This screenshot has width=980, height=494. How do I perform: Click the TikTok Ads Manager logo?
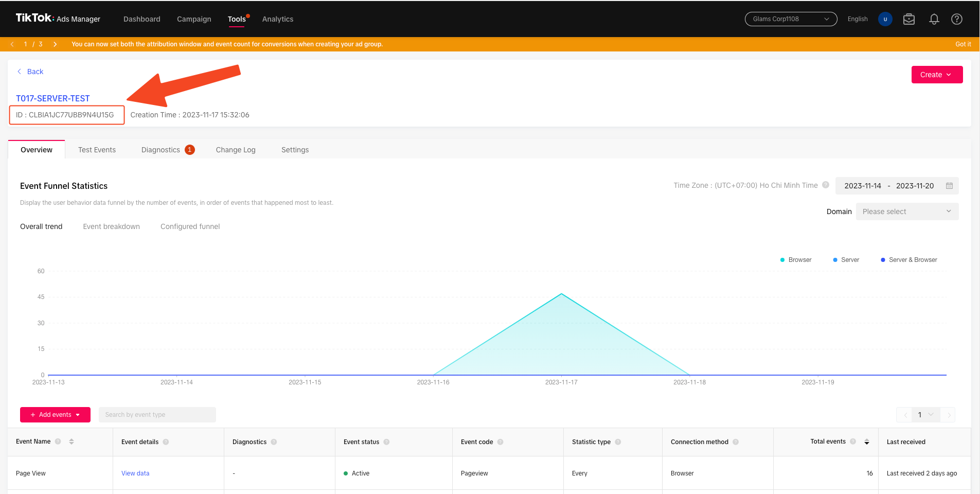pos(58,19)
